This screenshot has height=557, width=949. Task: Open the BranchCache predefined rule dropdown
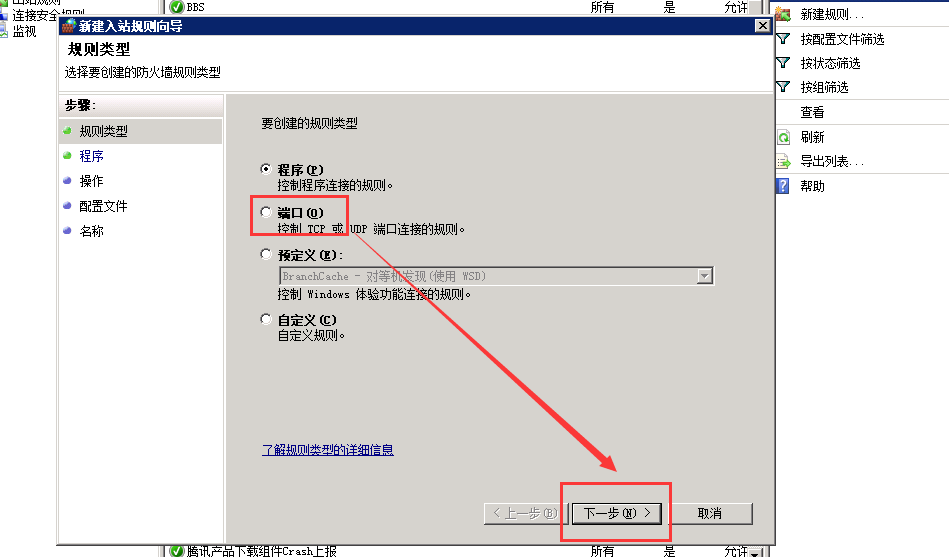pyautogui.click(x=704, y=276)
